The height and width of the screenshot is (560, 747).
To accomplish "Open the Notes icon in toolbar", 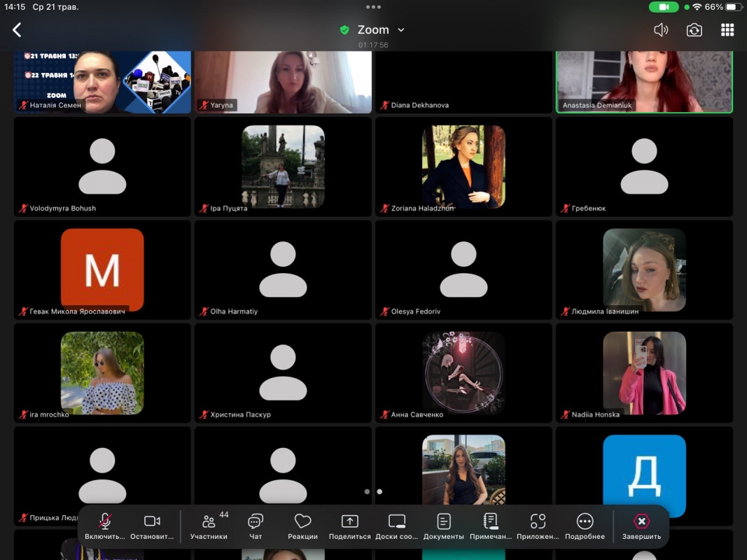I will click(491, 526).
